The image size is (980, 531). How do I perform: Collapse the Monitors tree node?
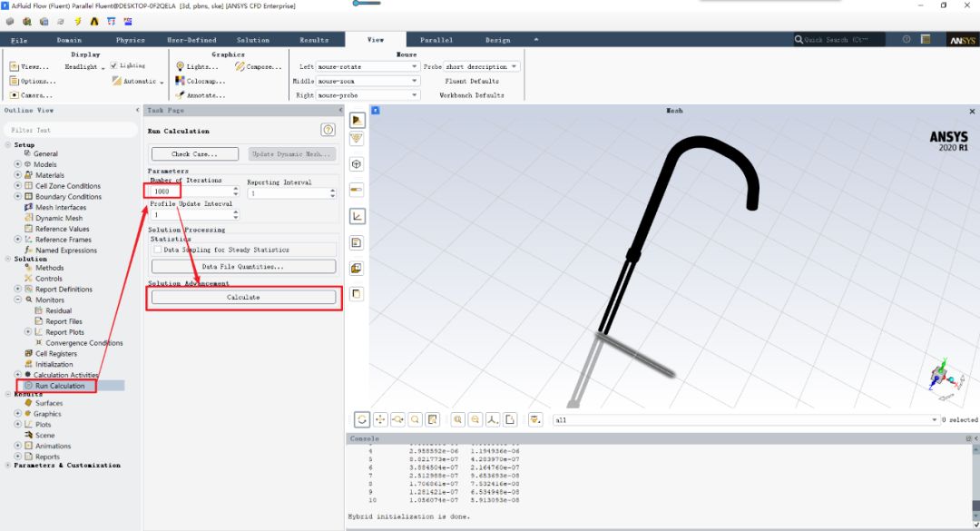[x=17, y=300]
